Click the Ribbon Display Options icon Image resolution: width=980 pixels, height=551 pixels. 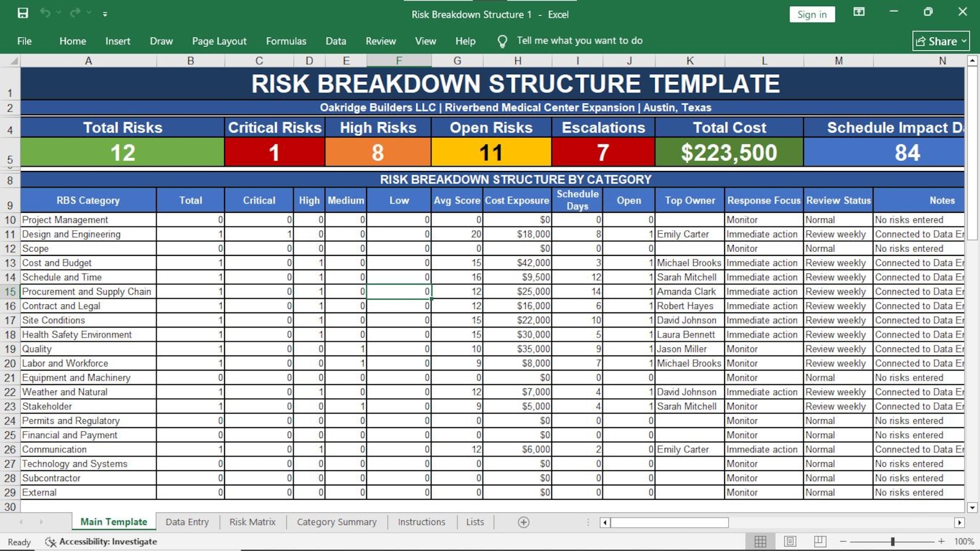point(859,12)
